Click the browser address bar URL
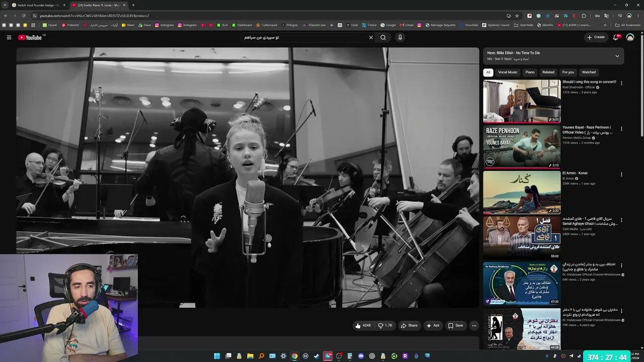 pos(94,16)
